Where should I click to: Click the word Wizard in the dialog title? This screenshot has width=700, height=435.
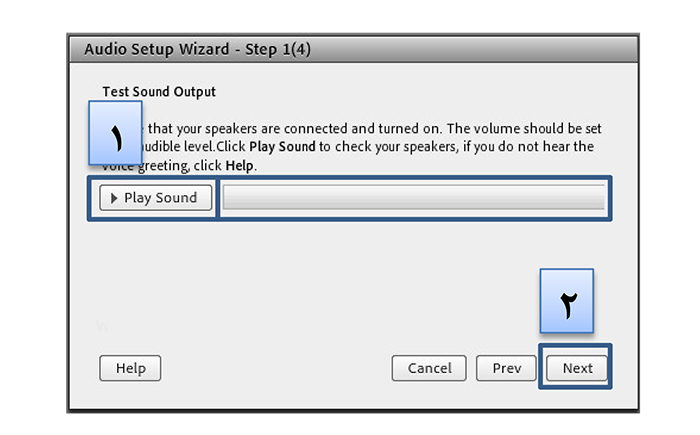click(x=204, y=49)
